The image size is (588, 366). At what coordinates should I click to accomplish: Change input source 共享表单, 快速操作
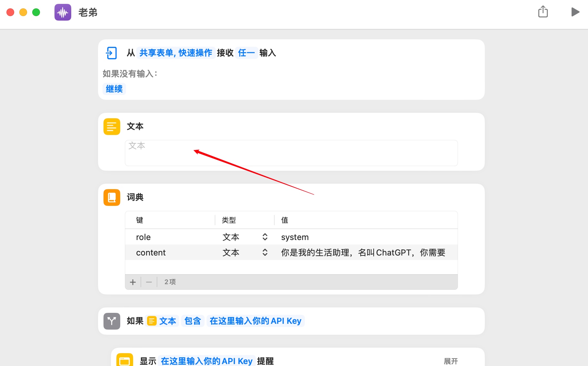point(176,53)
